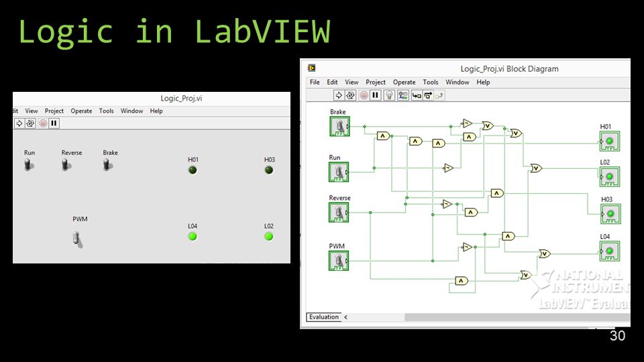This screenshot has width=644, height=362.
Task: Click Abort Execution in Block Diagram toolbar
Action: pyautogui.click(x=364, y=95)
